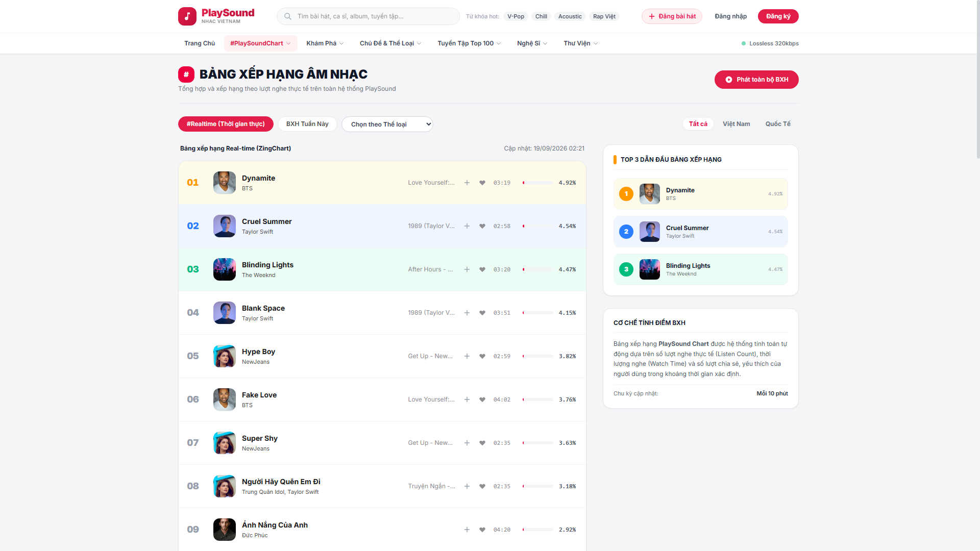Play entire chart with Phát toàn bộ BXH
Viewport: 980px width, 551px height.
(756, 80)
